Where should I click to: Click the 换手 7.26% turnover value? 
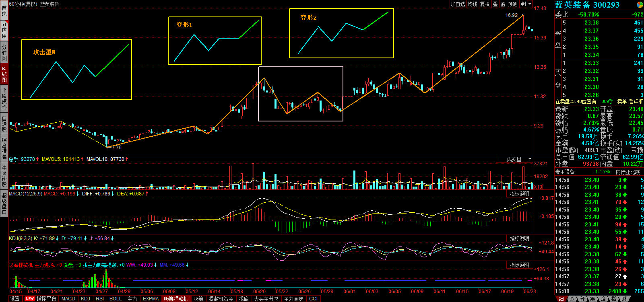tap(636, 136)
